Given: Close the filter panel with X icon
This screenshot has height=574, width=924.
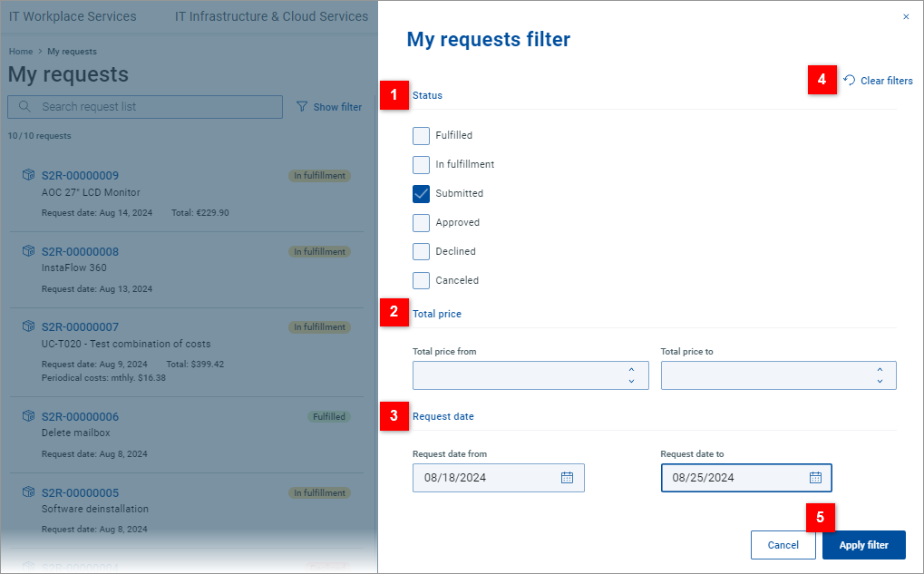Looking at the screenshot, I should click(x=906, y=16).
